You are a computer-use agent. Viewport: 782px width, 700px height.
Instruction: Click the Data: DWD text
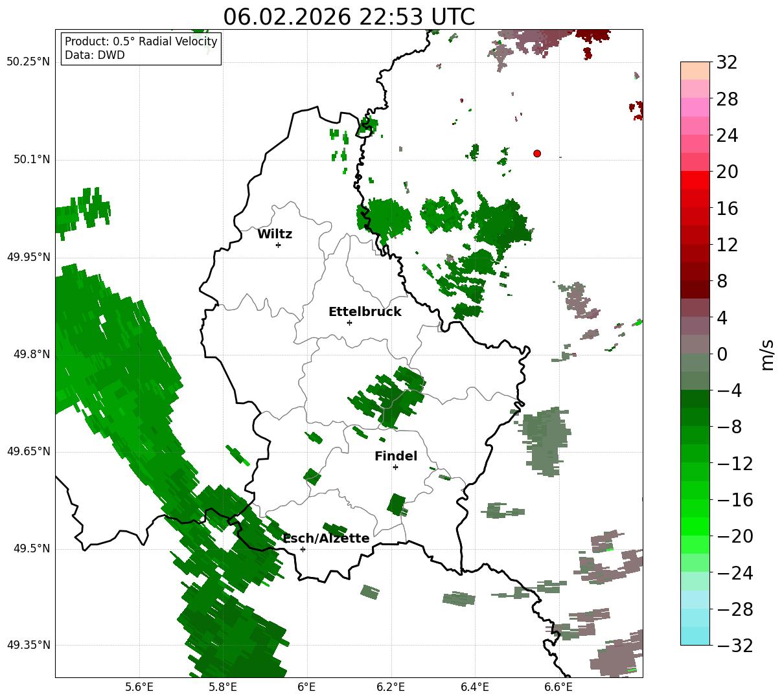[95, 55]
